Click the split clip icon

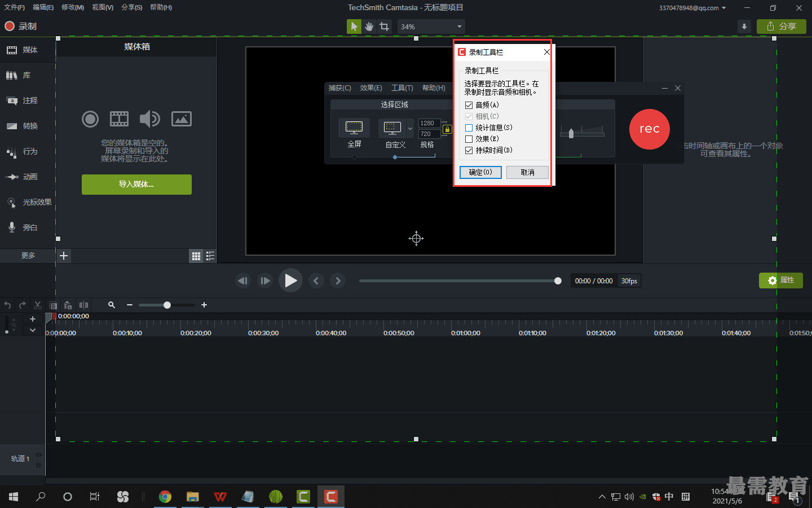coord(83,305)
